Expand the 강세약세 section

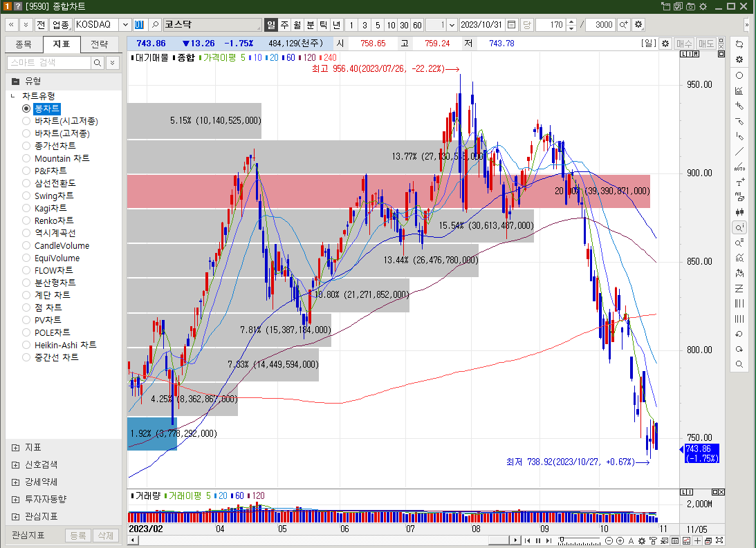15,482
